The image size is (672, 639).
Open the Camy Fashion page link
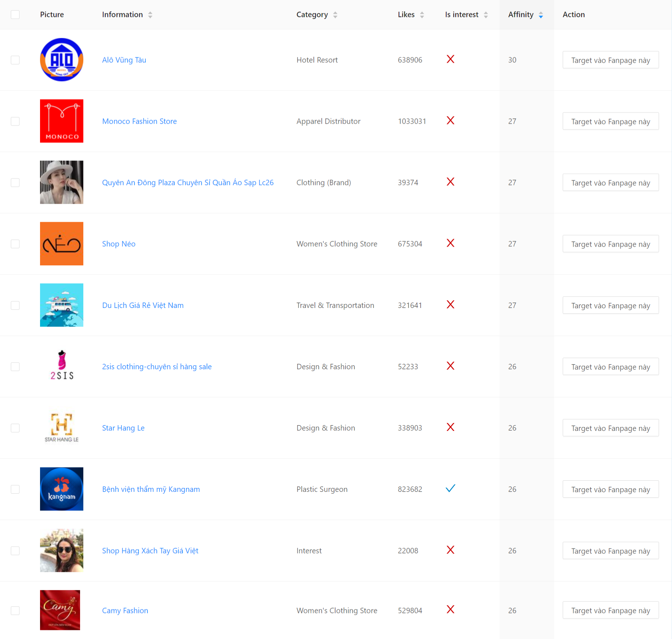pyautogui.click(x=125, y=610)
